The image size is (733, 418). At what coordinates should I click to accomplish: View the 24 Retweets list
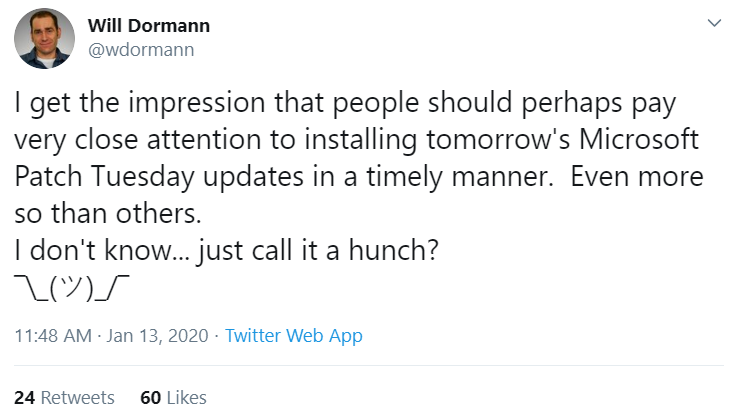[64, 397]
